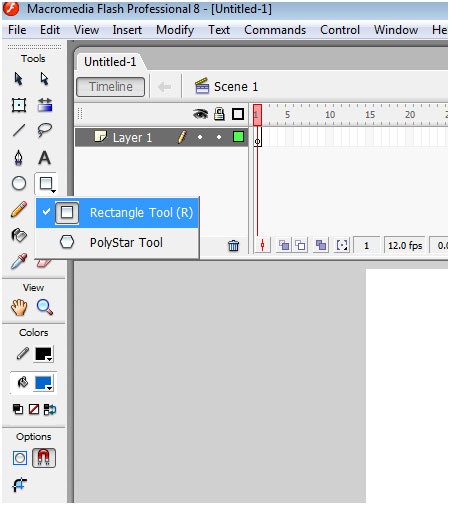
Task: Open the View menu
Action: (86, 30)
